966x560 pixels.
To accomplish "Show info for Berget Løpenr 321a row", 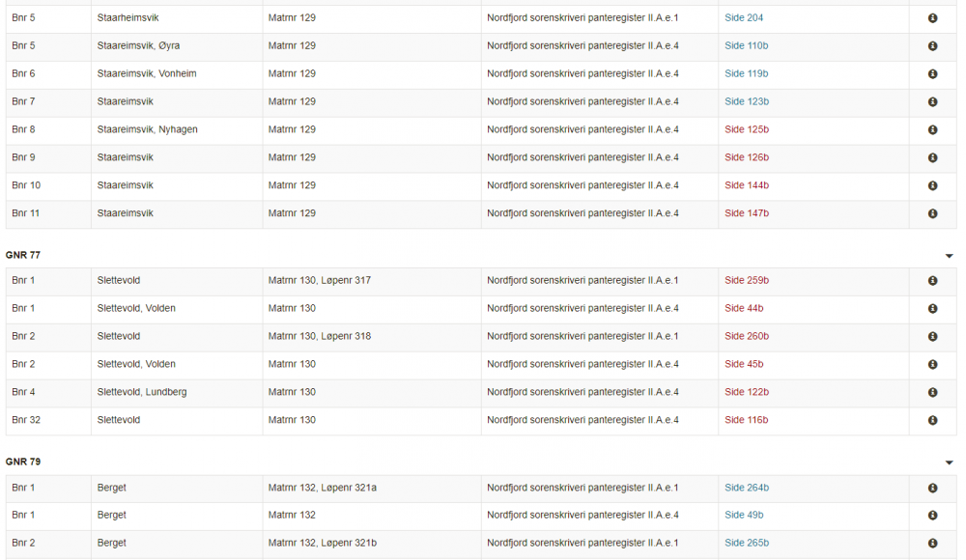I will (932, 488).
